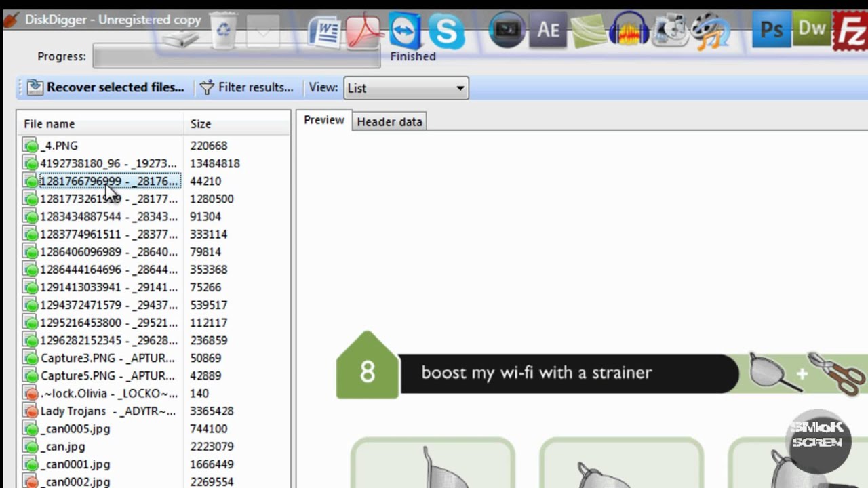868x488 pixels.
Task: Select file 1295216453800 - _29521...
Action: pyautogui.click(x=108, y=323)
